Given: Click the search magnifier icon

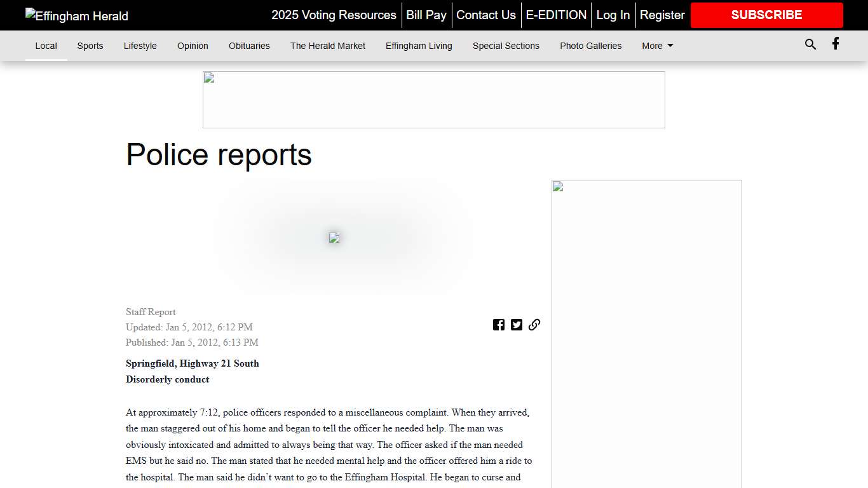Looking at the screenshot, I should pyautogui.click(x=810, y=44).
